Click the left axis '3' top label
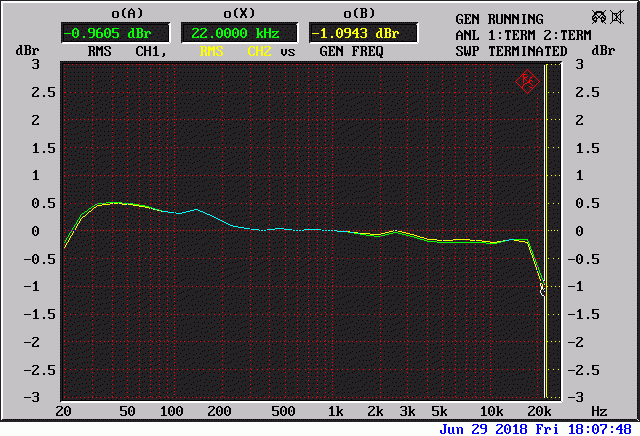This screenshot has width=640, height=436. [36, 65]
